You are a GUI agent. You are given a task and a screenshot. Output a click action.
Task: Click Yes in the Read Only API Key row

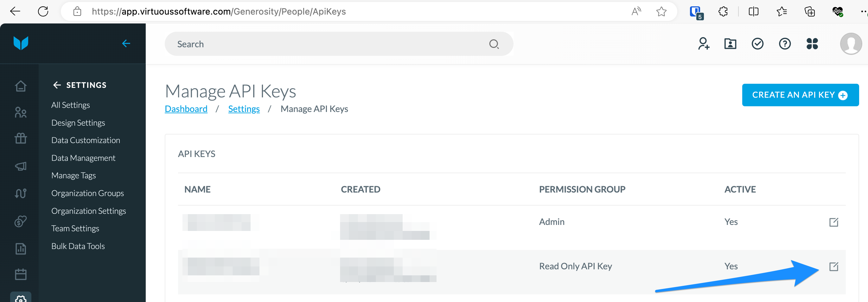[731, 266]
